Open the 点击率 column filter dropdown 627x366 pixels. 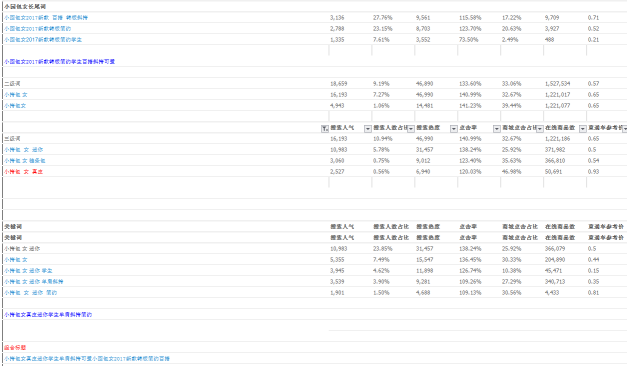tap(497, 128)
